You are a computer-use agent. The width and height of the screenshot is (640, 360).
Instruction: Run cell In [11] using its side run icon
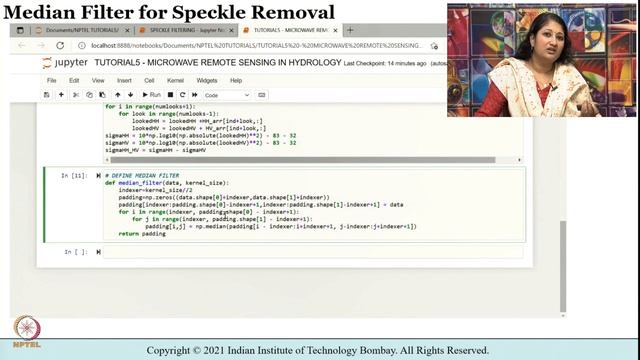98,176
